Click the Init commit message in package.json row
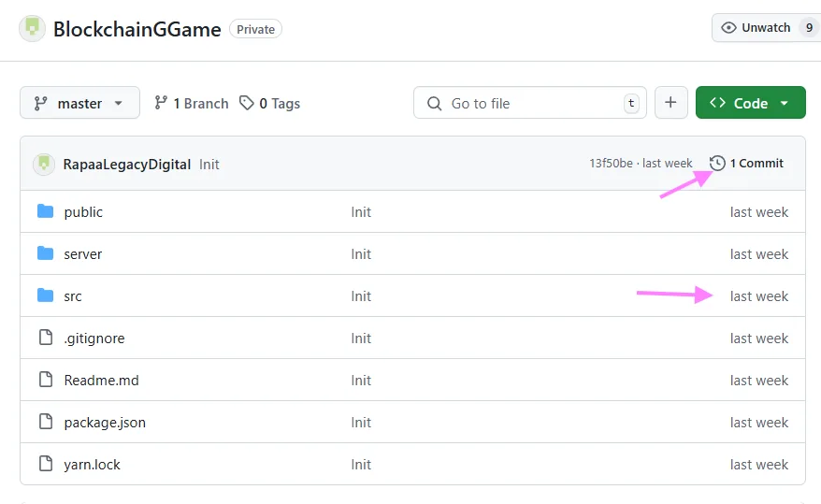 tap(361, 423)
